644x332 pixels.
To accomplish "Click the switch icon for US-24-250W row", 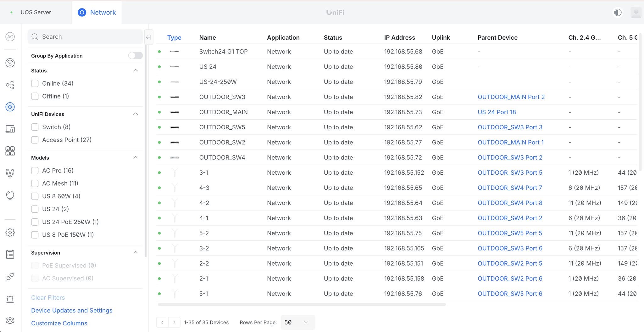I will point(175,82).
